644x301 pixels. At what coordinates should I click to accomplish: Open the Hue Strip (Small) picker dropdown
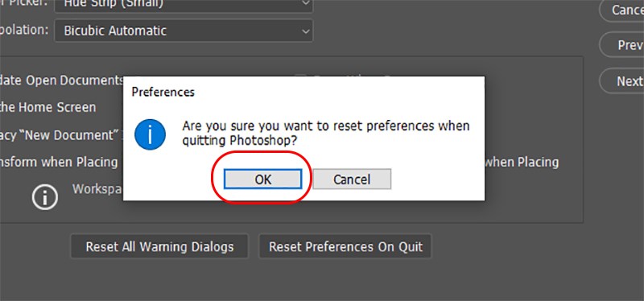tap(184, 6)
